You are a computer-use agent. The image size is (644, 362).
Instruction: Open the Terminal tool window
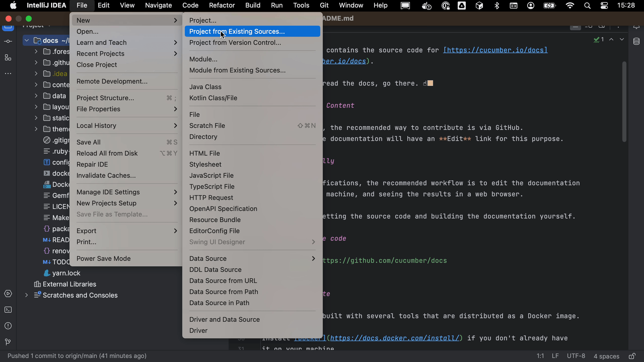[8, 310]
